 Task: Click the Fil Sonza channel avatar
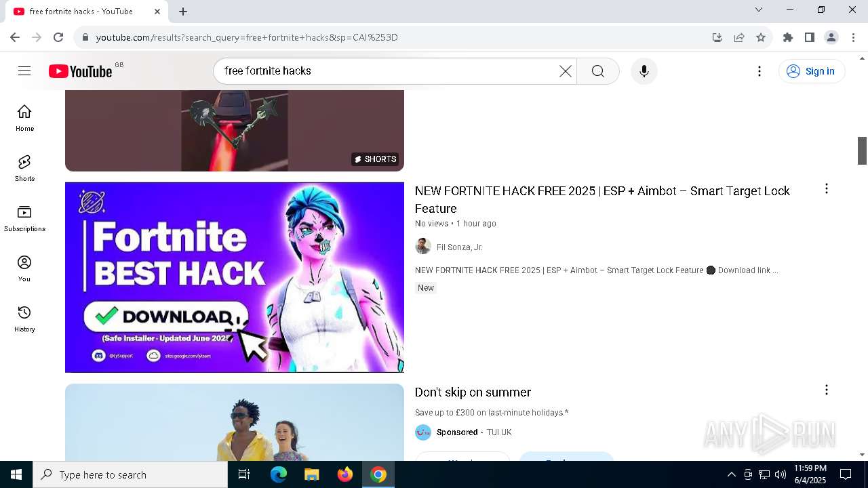[x=423, y=246]
